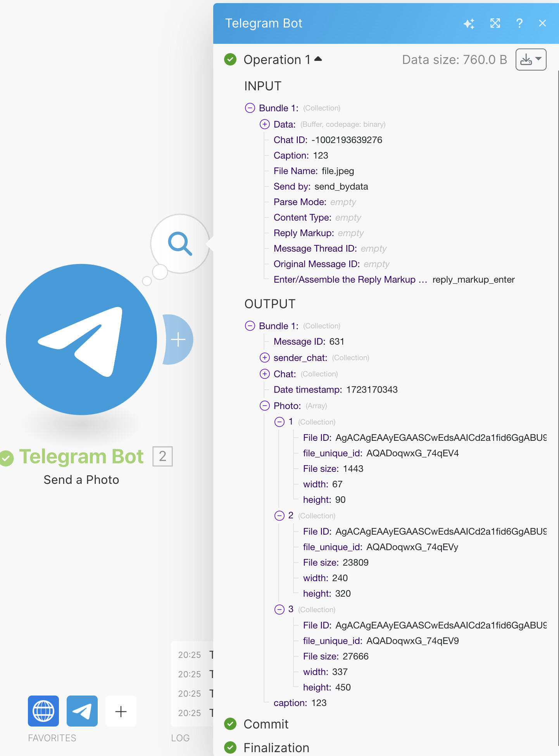Click the Send by: send_bydata row
Viewport: 559px width, 756px height.
click(x=321, y=186)
